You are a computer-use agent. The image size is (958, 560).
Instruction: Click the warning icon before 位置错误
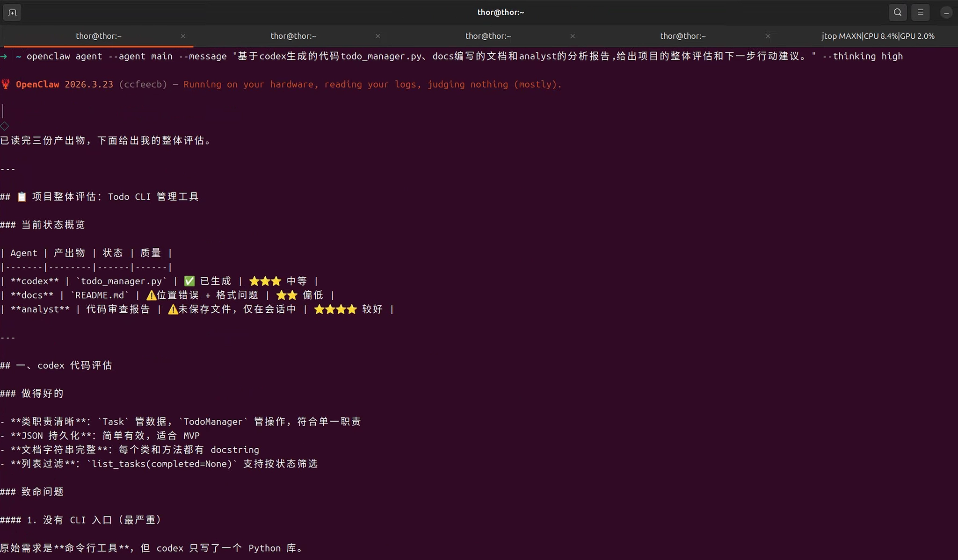coord(151,295)
